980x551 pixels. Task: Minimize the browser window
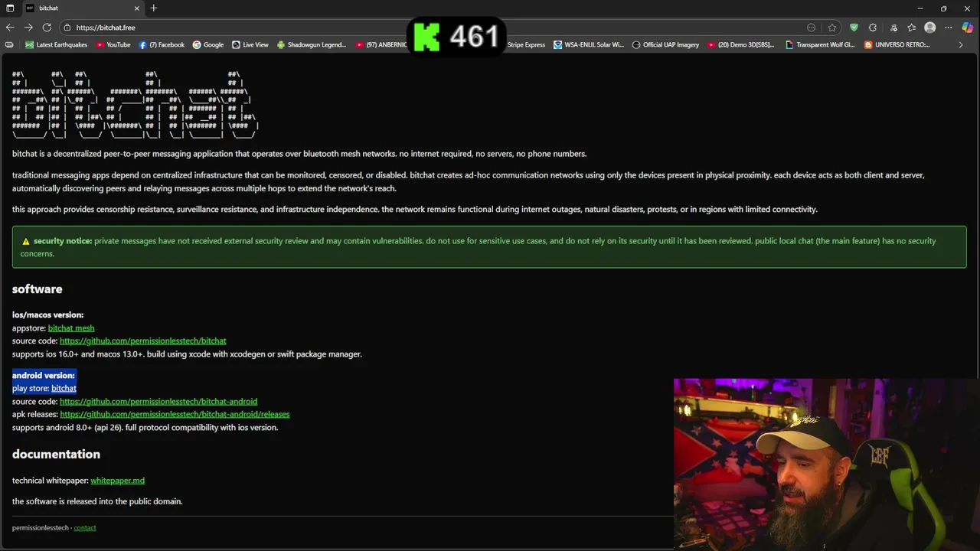click(920, 8)
